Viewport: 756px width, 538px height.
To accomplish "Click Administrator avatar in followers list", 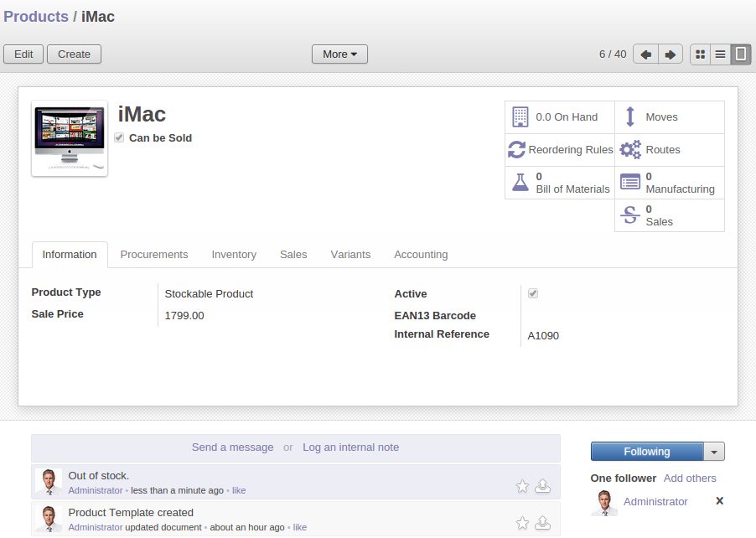I will pos(604,503).
